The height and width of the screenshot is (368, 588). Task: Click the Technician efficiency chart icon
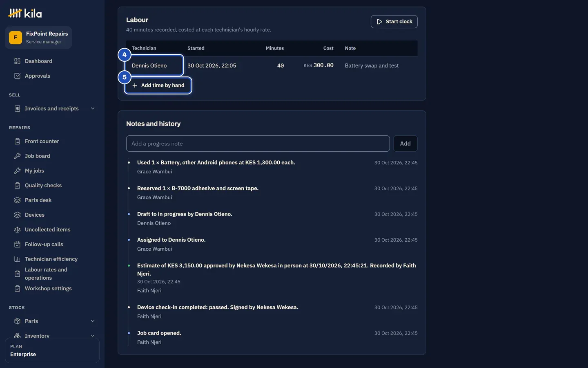[x=17, y=259]
